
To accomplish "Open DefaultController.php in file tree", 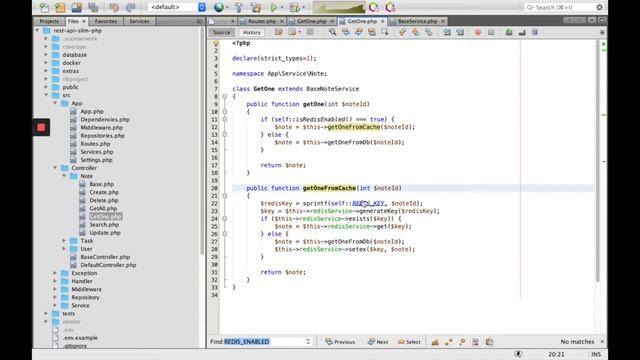I will (108, 265).
